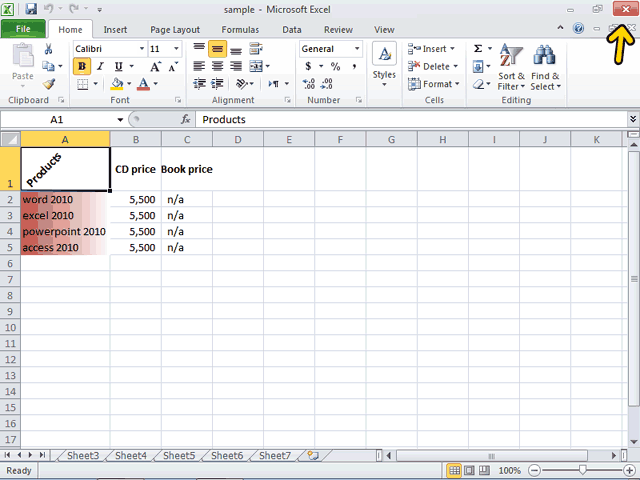Switch to Sheet4 worksheet

131,456
